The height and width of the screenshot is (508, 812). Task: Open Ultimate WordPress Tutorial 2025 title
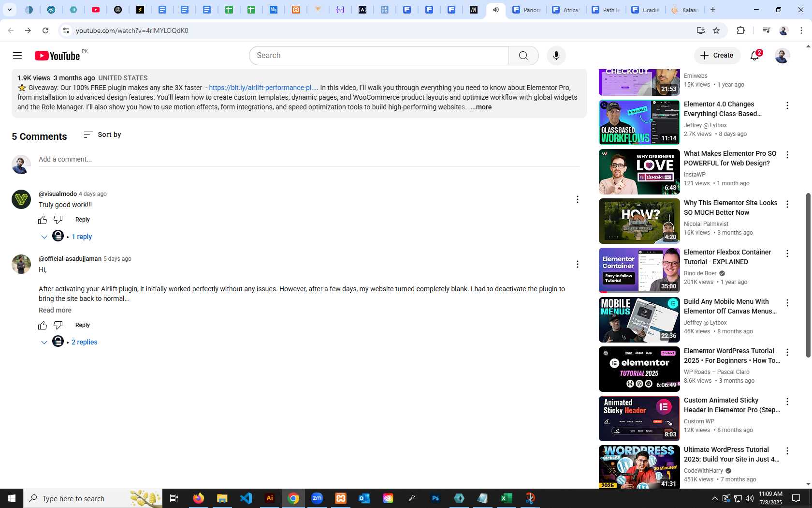pyautogui.click(x=731, y=454)
